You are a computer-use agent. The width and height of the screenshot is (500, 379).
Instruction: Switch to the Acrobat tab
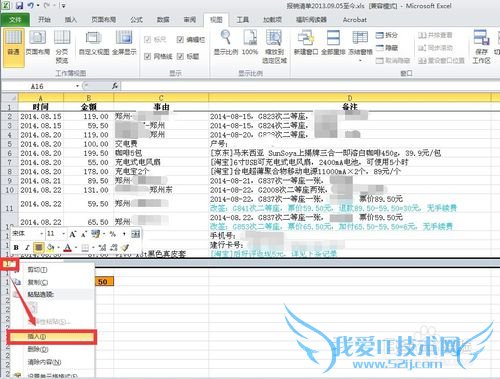pos(355,20)
